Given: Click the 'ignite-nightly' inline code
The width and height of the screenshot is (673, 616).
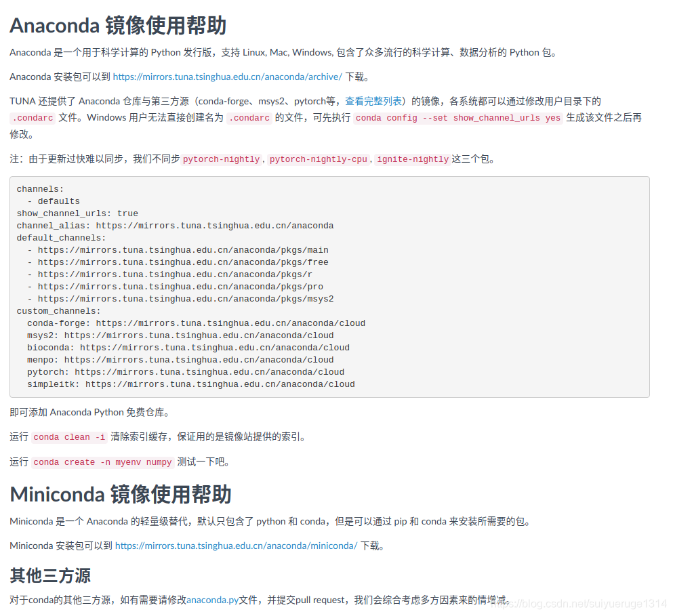Looking at the screenshot, I should (x=413, y=159).
